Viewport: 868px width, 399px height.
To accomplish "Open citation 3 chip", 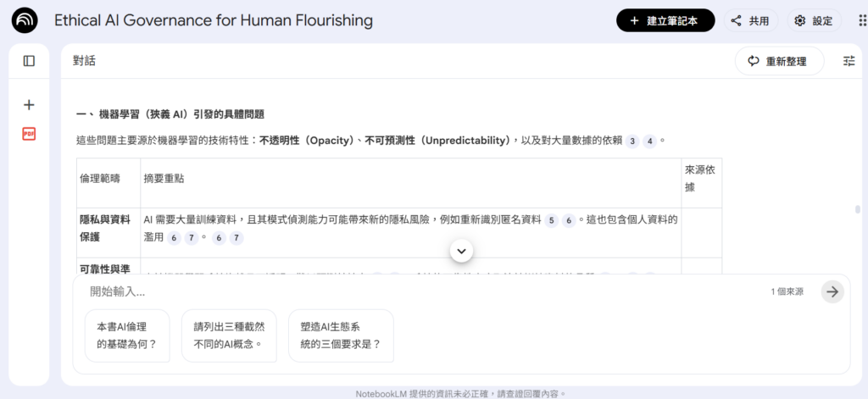I will coord(632,141).
